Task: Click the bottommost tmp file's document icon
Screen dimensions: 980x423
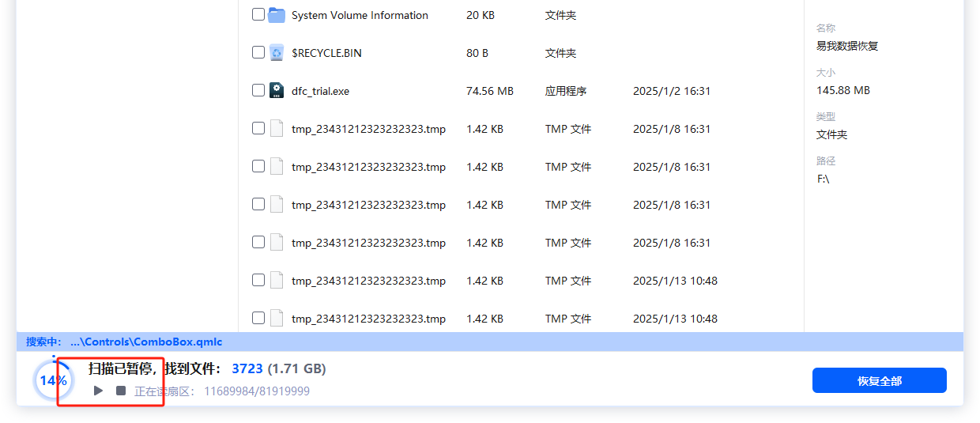Action: (277, 319)
